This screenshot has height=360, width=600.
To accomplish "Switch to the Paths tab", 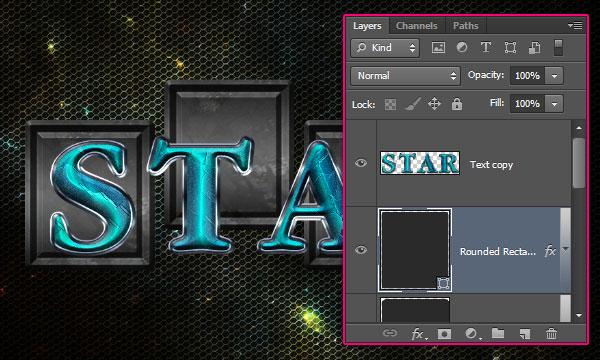I will pyautogui.click(x=466, y=26).
